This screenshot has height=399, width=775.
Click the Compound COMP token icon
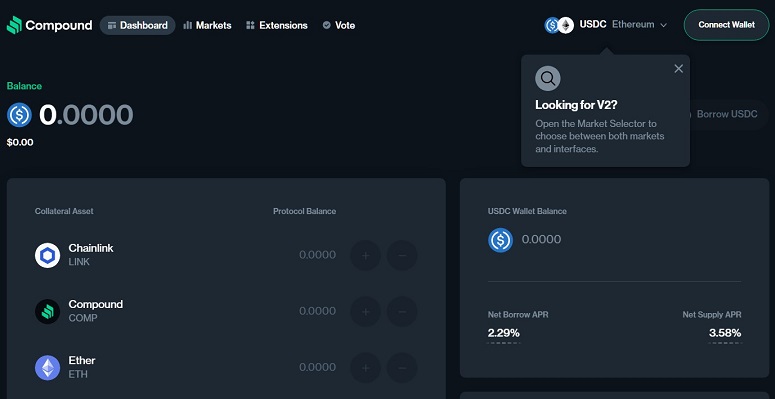pyautogui.click(x=47, y=311)
